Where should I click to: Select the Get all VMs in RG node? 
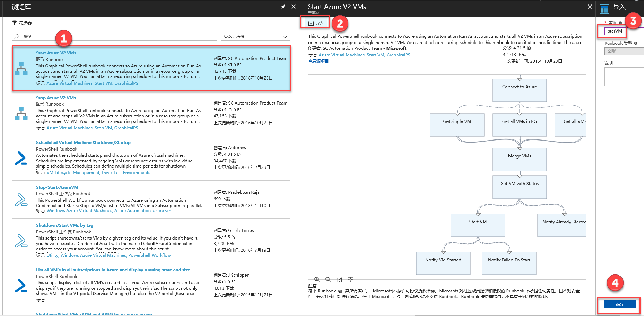520,125
